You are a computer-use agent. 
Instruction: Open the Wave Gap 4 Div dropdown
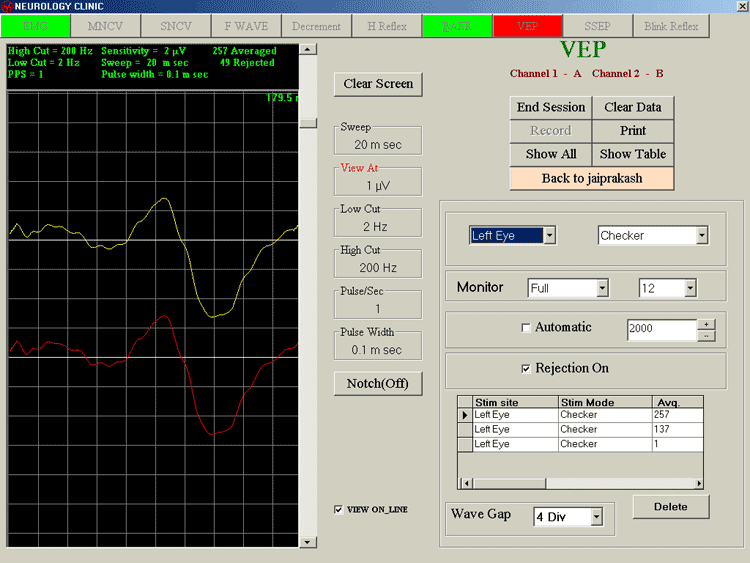coord(597,517)
